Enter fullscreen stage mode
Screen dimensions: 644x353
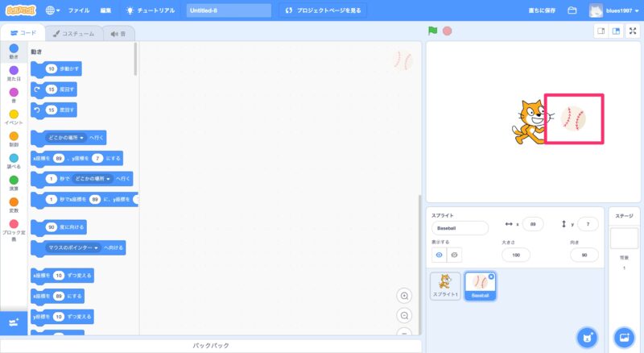[x=632, y=31]
